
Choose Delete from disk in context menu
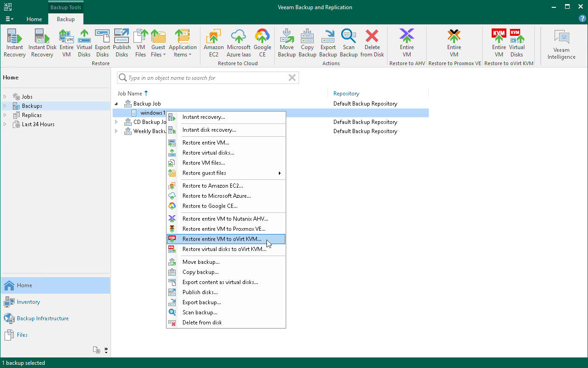click(226, 323)
